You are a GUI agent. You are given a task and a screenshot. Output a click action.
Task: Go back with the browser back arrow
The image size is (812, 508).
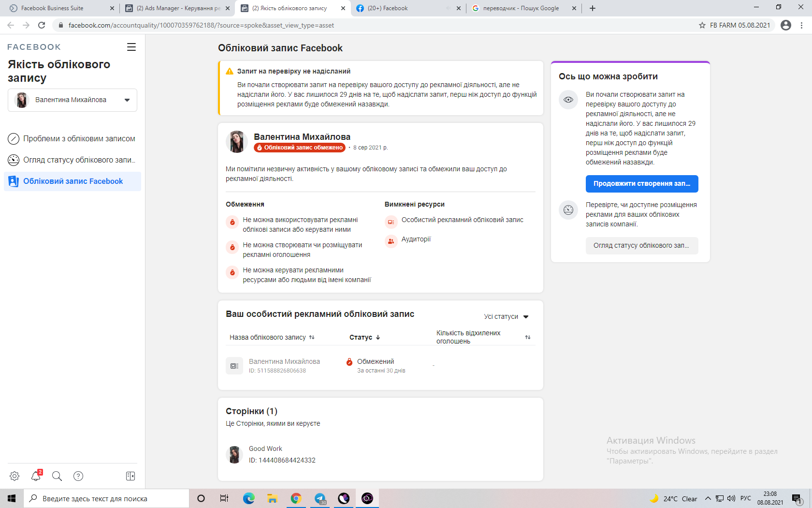tap(11, 25)
